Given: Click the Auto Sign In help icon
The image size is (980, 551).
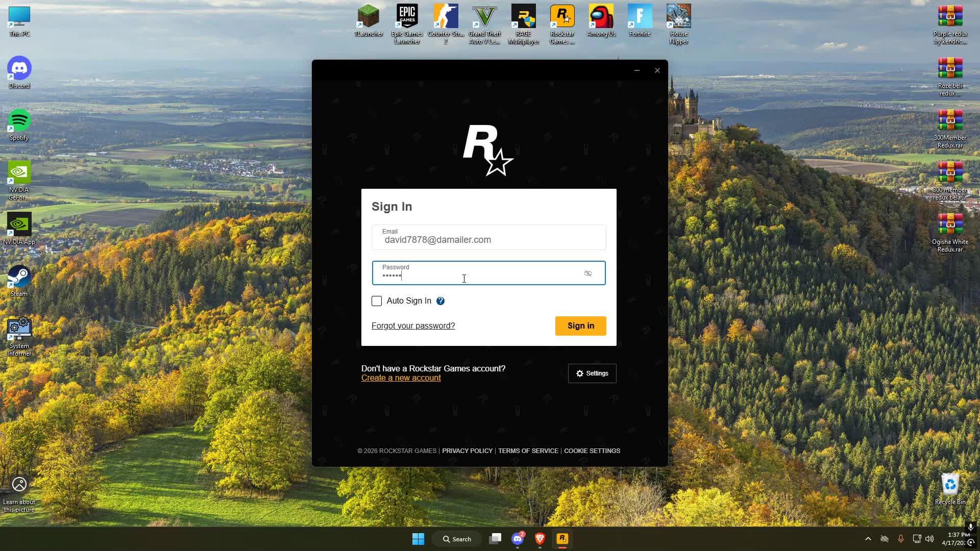Looking at the screenshot, I should tap(440, 301).
